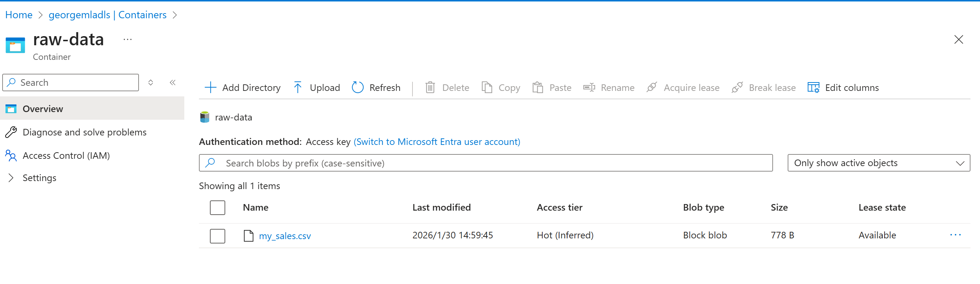Screen dimensions: 980x284
Task: Click the Paste clipboard icon
Action: tap(538, 88)
